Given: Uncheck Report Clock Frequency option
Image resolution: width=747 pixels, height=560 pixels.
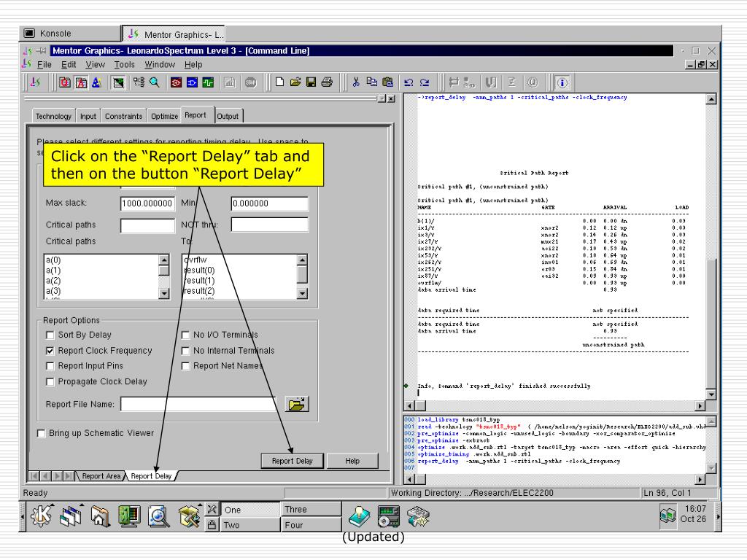Looking at the screenshot, I should 50,351.
